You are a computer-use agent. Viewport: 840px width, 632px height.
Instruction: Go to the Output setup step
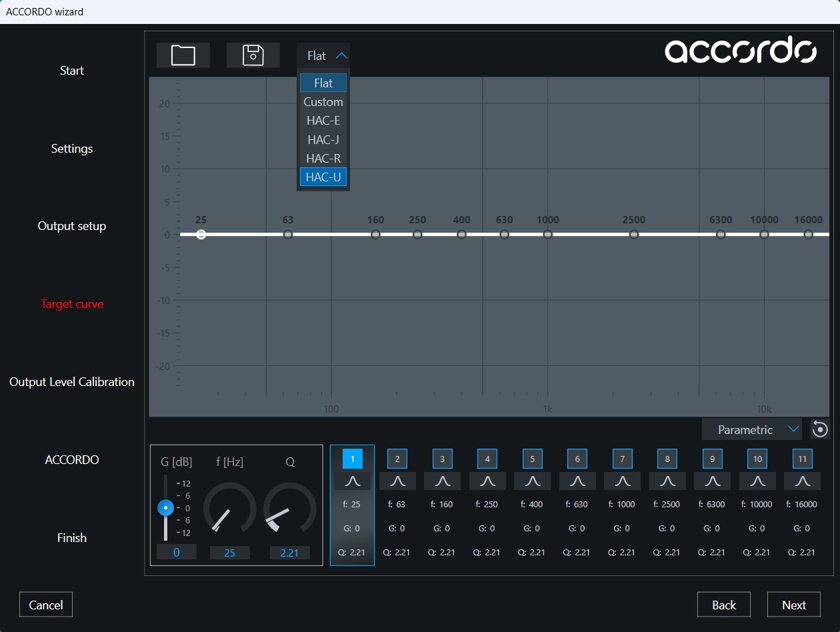pyautogui.click(x=72, y=226)
